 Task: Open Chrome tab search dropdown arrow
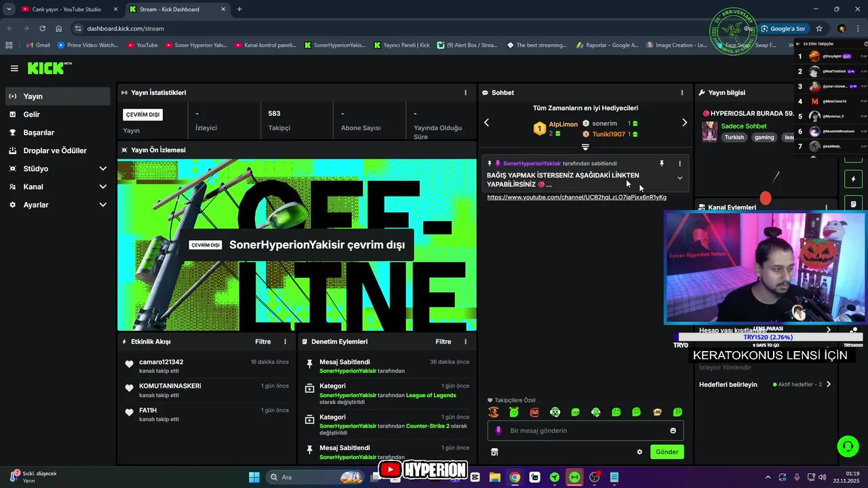coord(9,9)
